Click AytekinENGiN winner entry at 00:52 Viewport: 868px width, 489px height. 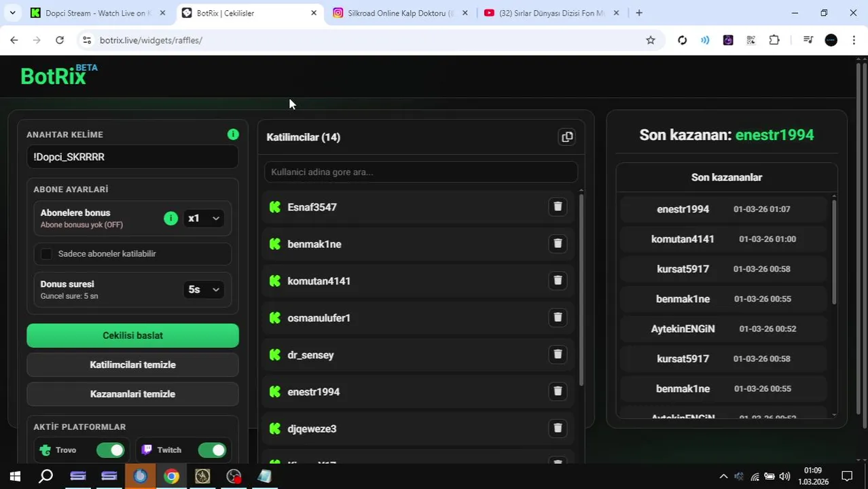click(x=723, y=329)
